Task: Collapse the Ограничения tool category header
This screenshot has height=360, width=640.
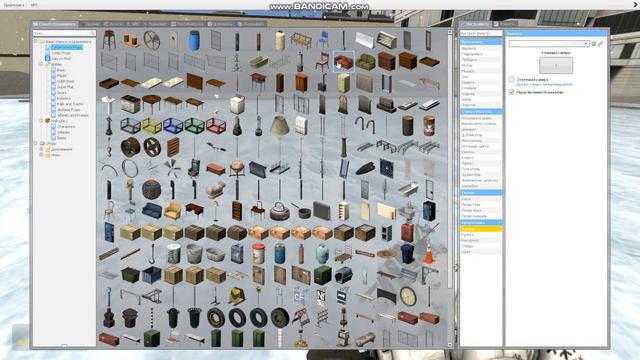Action: [x=481, y=42]
